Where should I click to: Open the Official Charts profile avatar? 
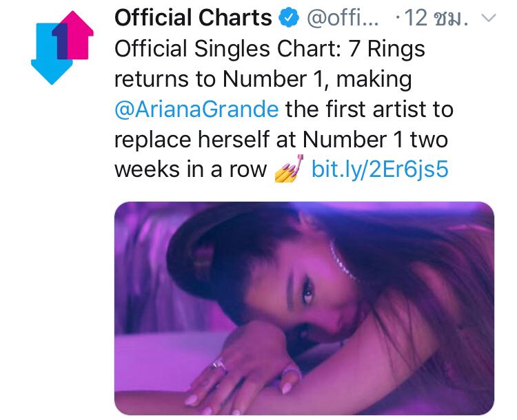(x=61, y=46)
